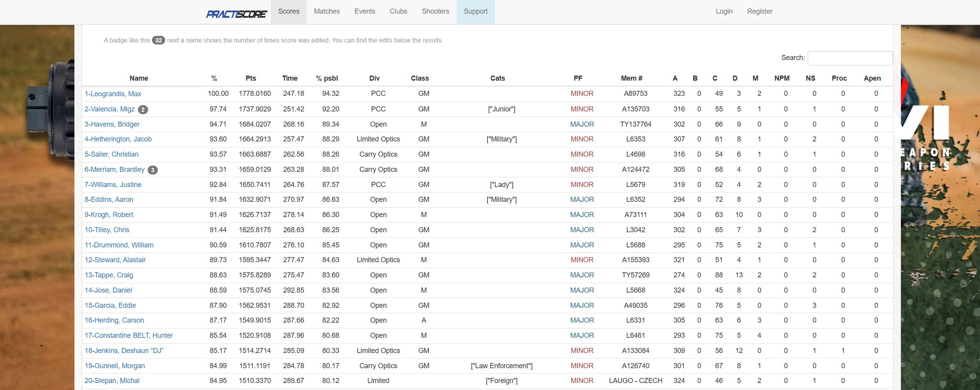
Task: Sort by Time column header
Action: click(x=290, y=78)
